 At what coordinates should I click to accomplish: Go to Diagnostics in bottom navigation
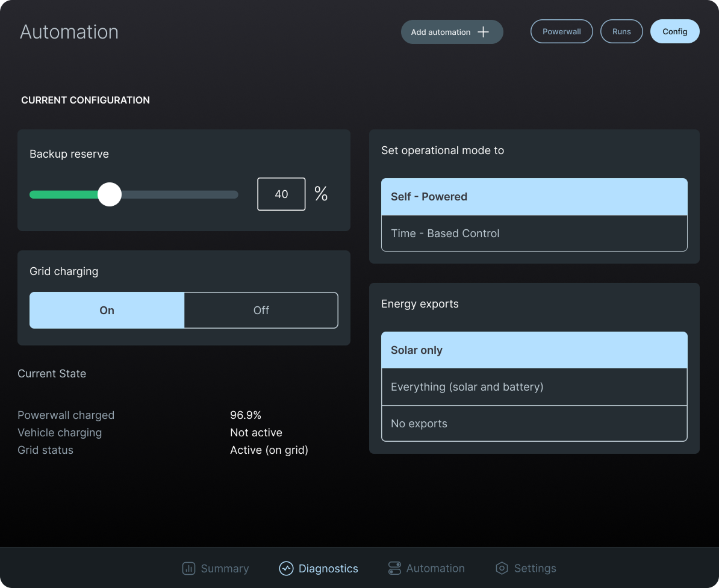tap(319, 568)
